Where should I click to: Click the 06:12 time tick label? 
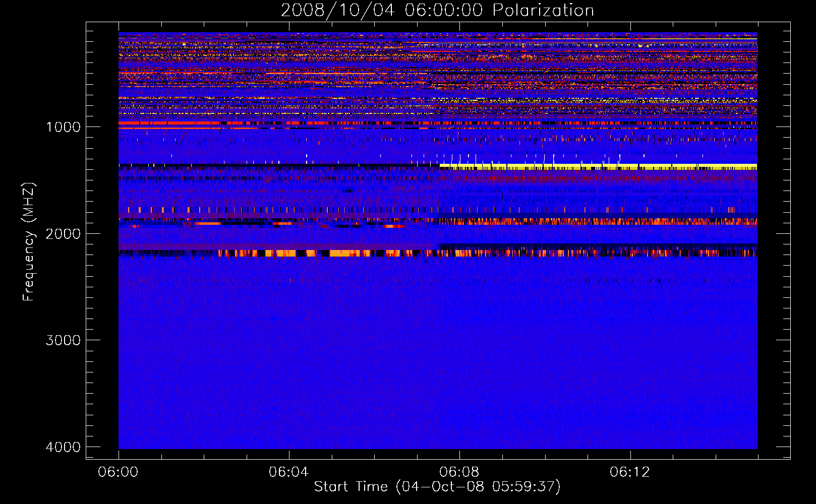[x=630, y=472]
